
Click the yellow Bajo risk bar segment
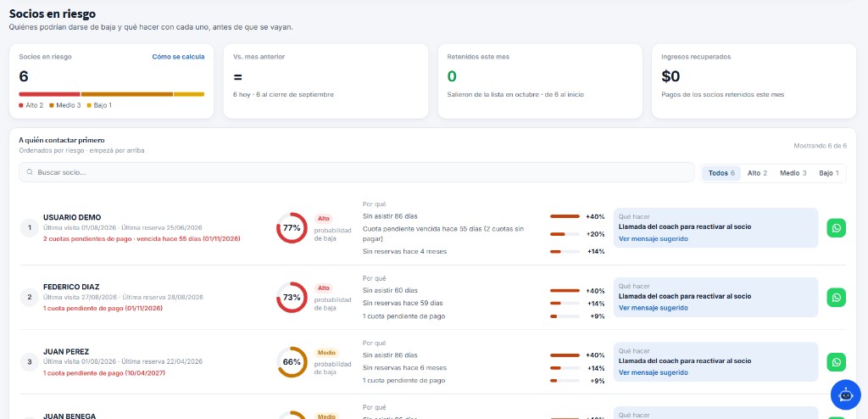click(189, 94)
